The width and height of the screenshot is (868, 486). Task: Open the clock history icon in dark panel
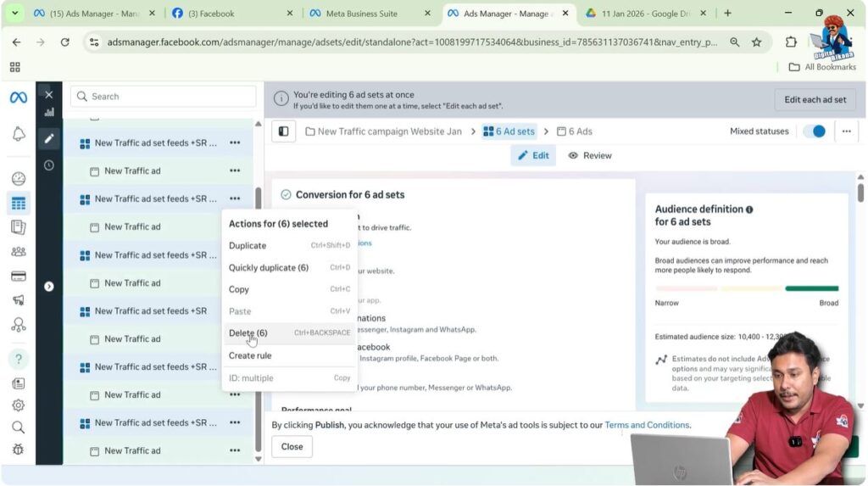[x=48, y=165]
